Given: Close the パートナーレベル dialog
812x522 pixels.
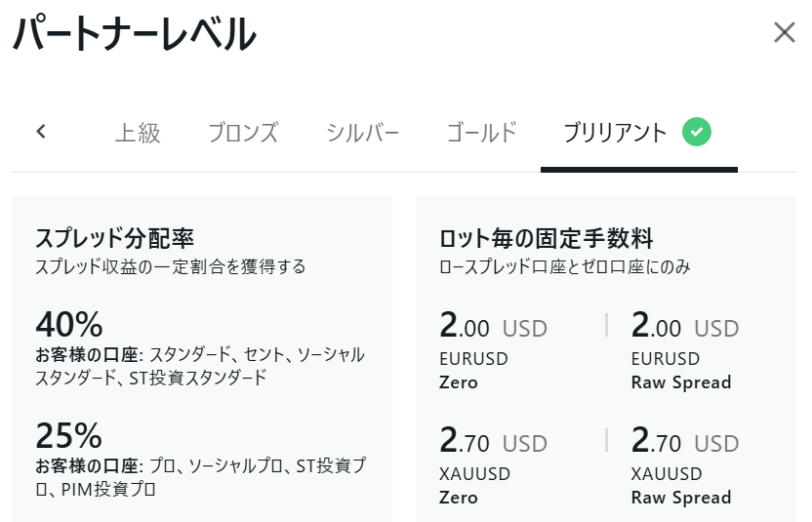Looking at the screenshot, I should 784,33.
